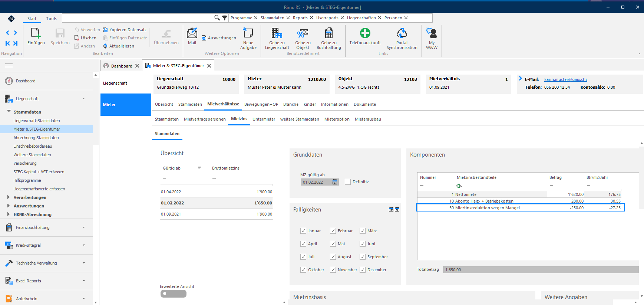The image size is (644, 305).
Task: Click the search magnifier icon
Action: point(217,18)
